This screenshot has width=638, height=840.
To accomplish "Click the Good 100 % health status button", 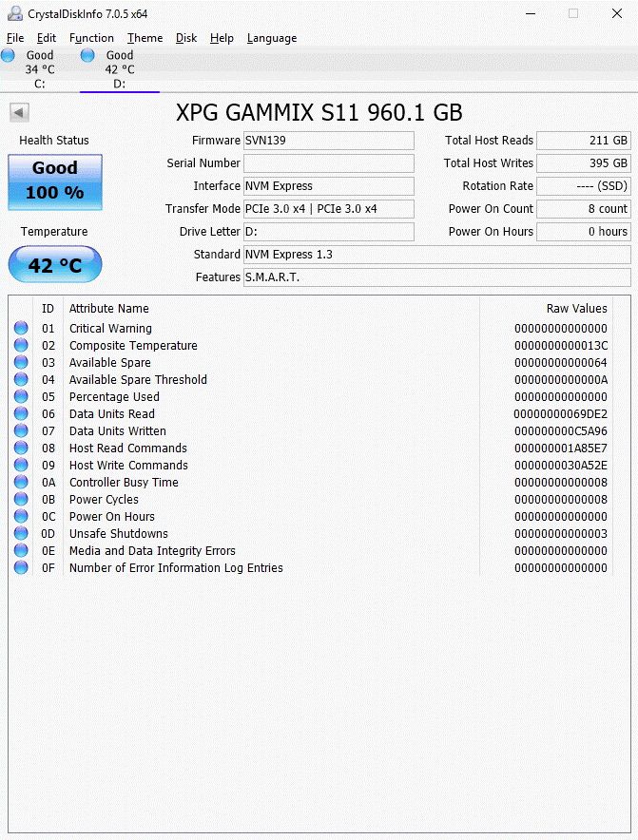I will (55, 182).
